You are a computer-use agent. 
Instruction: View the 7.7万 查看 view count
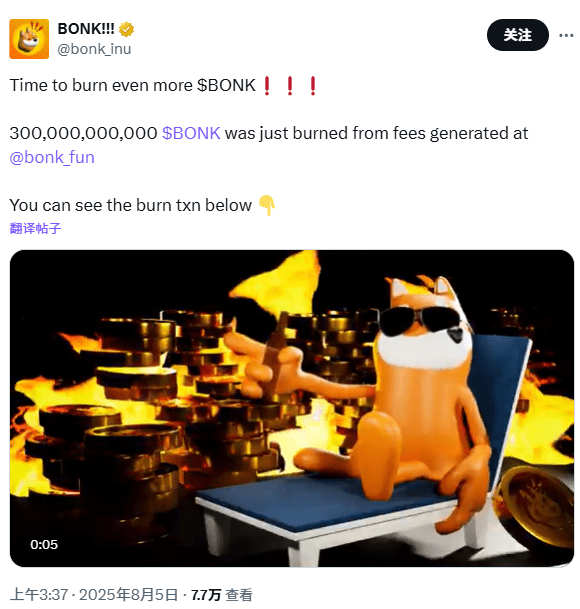[221, 595]
